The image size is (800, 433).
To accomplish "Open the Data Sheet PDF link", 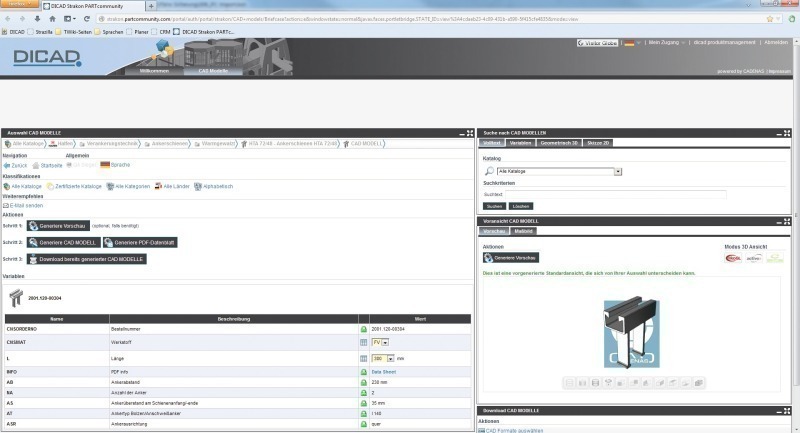I will 384,372.
